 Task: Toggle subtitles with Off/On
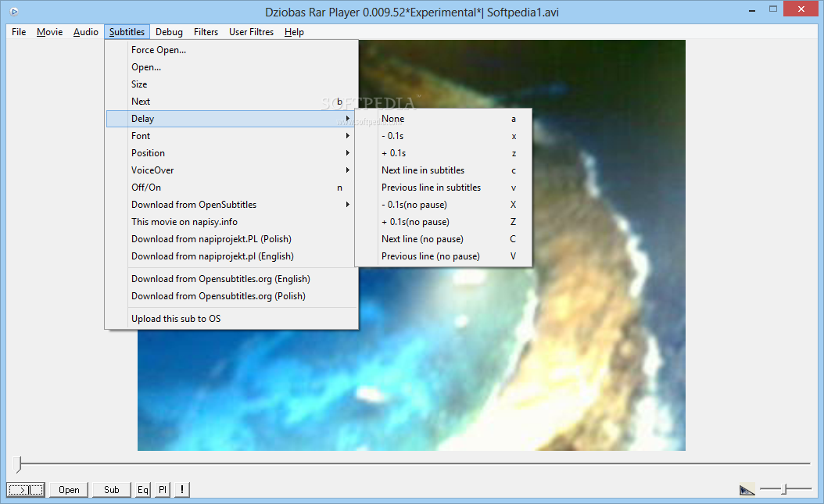coord(231,188)
